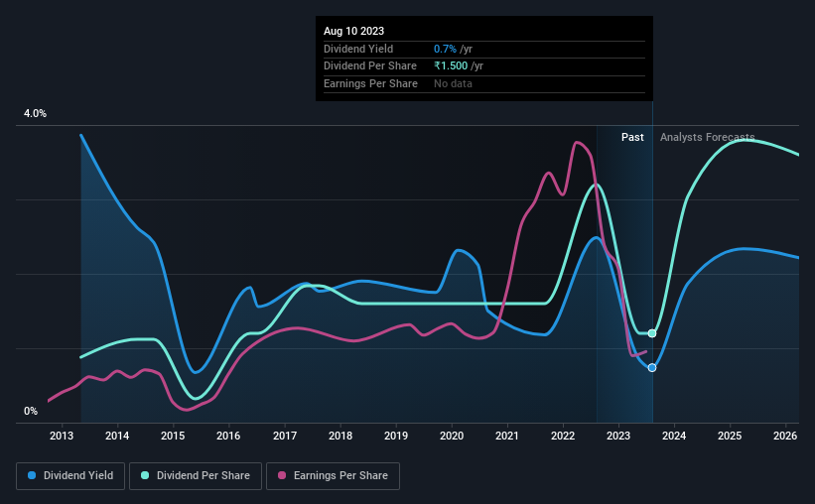Select the Analysts Forecasts label
This screenshot has height=504, width=815.
(x=708, y=137)
